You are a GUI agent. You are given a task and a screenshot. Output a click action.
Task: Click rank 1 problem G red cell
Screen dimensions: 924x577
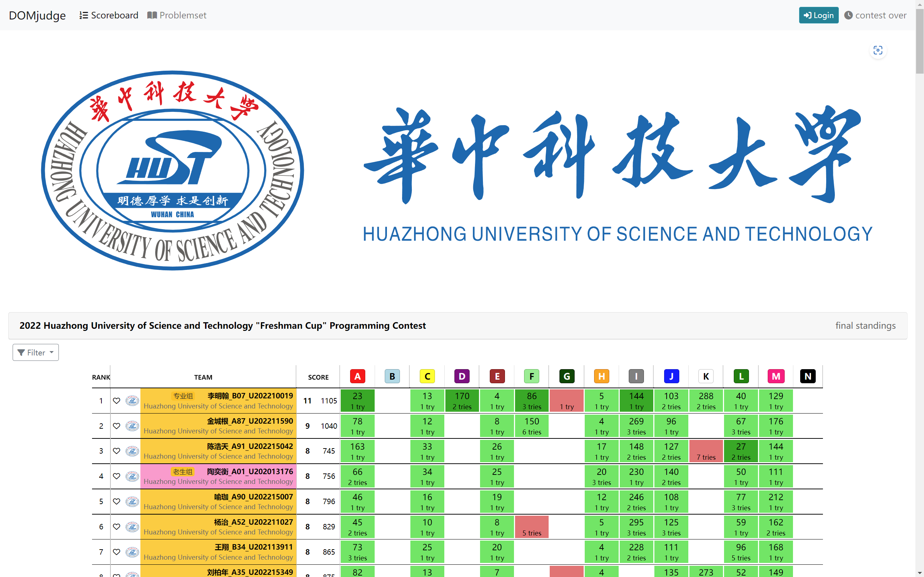[x=566, y=401]
